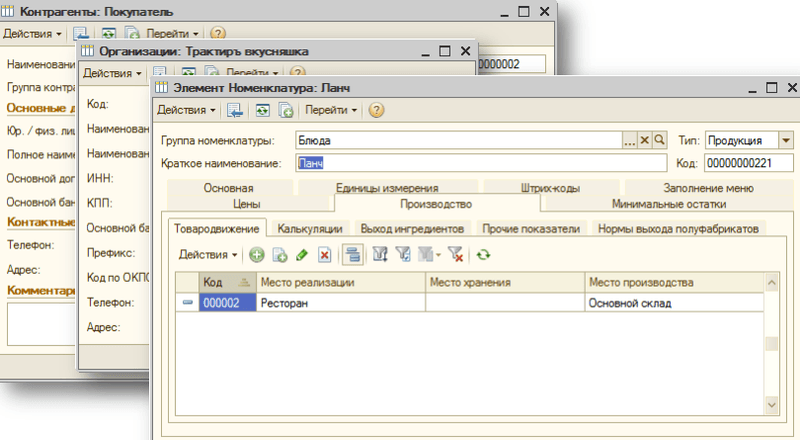Select the Товародвижение sub-tab

coord(216,228)
